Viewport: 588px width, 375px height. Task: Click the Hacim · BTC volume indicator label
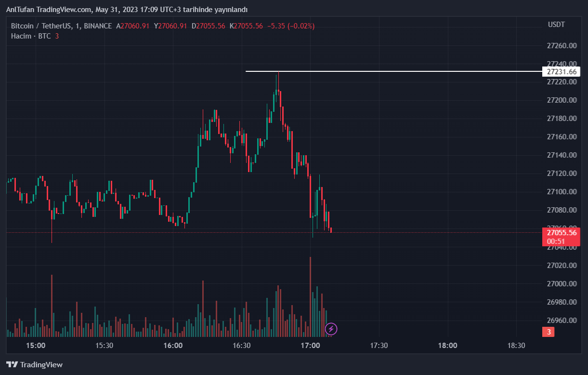pyautogui.click(x=31, y=36)
